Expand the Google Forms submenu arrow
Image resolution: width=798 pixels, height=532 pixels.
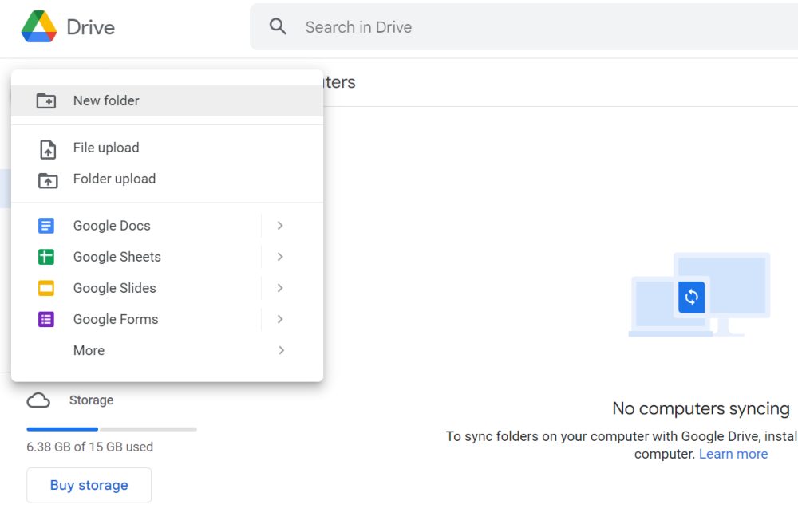tap(280, 319)
